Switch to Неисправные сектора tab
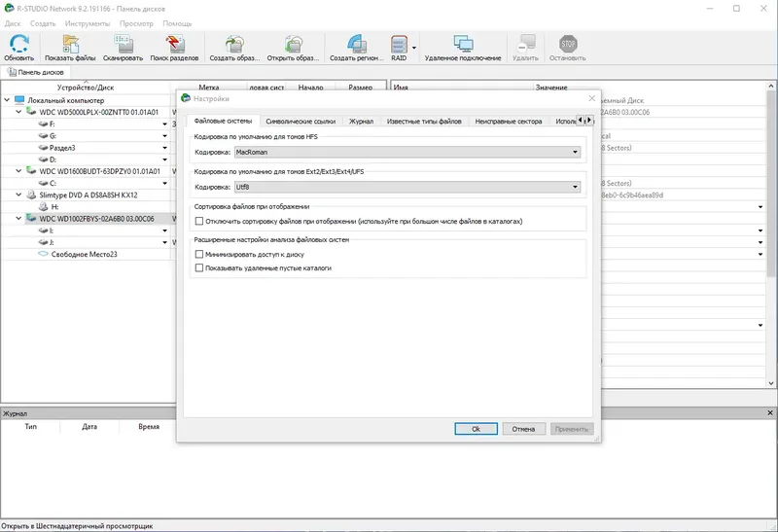This screenshot has width=778, height=532. pos(509,122)
